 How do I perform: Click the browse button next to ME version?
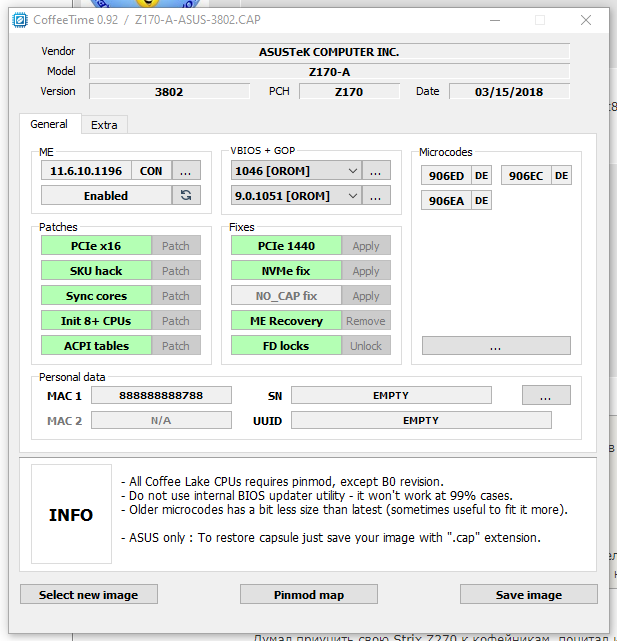[186, 170]
